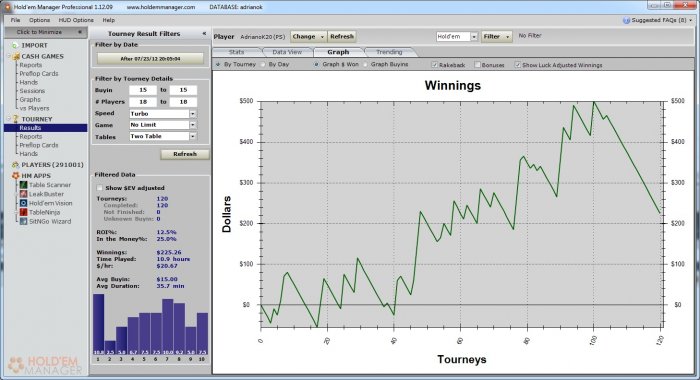Click the filter panel Refresh button
The height and width of the screenshot is (380, 700).
click(x=185, y=154)
